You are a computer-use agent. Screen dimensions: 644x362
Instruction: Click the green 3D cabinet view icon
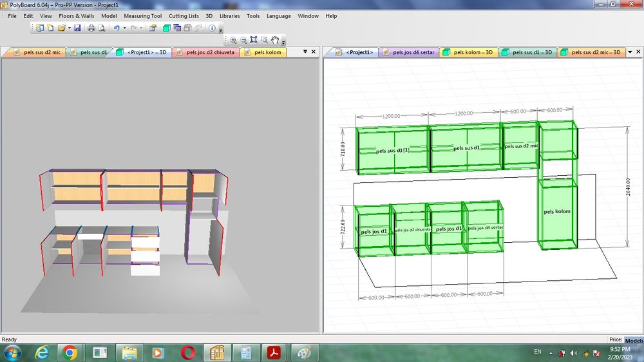click(x=166, y=28)
